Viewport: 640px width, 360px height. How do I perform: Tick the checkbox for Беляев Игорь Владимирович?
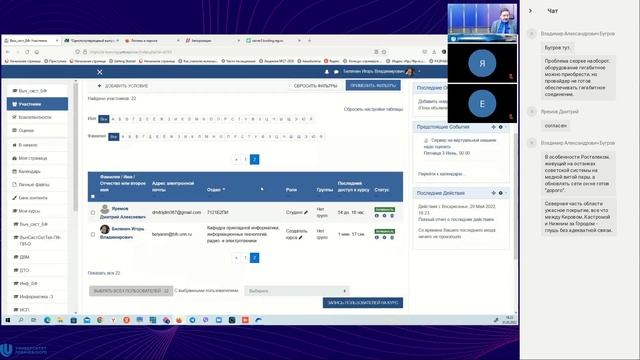coord(93,235)
